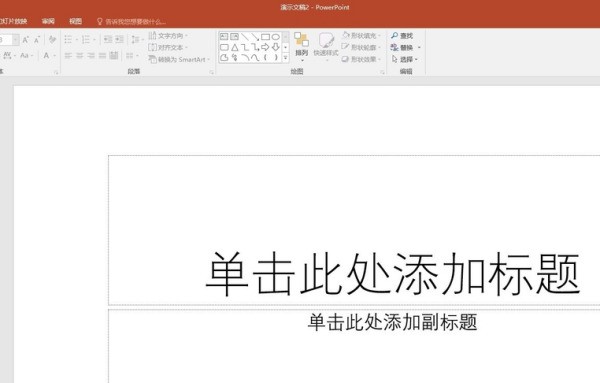Open the 排列 arrange menu
600x383 pixels.
[x=302, y=47]
